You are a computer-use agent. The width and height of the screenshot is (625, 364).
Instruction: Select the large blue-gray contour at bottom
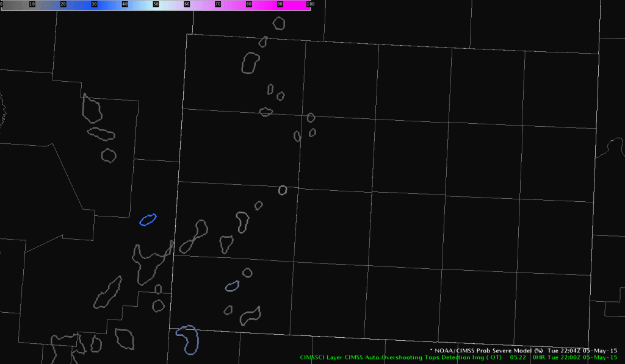pyautogui.click(x=187, y=339)
